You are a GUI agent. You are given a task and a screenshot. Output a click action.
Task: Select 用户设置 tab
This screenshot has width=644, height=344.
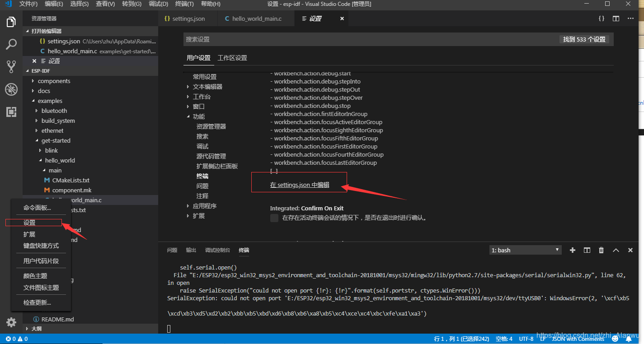199,58
